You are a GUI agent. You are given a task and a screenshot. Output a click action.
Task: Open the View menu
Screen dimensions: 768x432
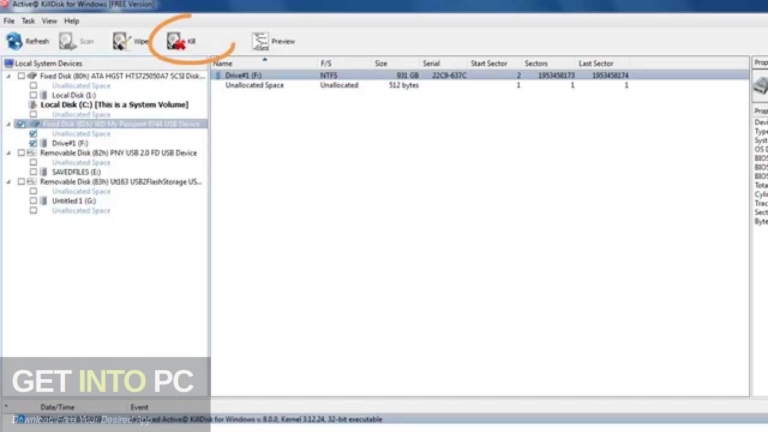click(49, 21)
